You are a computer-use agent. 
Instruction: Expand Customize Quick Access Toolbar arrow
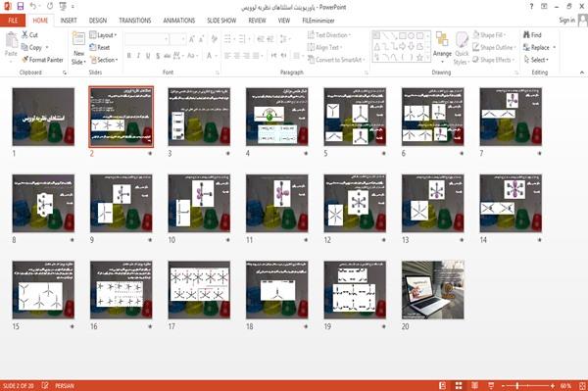point(73,7)
